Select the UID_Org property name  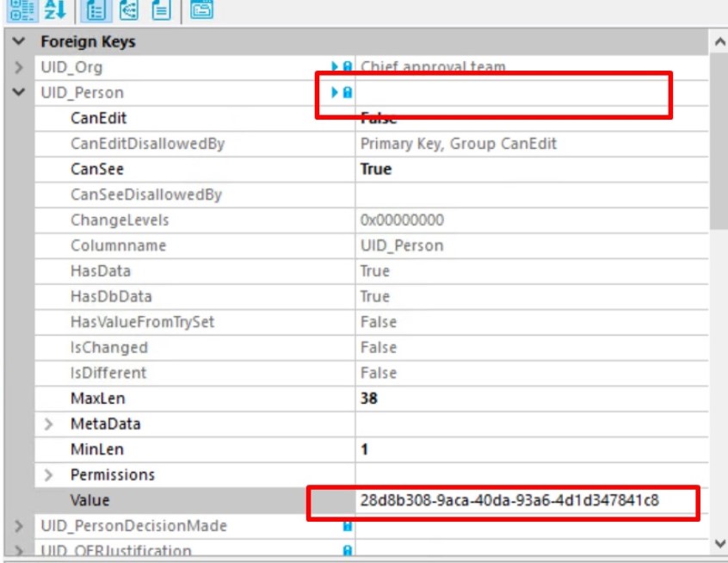pyautogui.click(x=71, y=67)
